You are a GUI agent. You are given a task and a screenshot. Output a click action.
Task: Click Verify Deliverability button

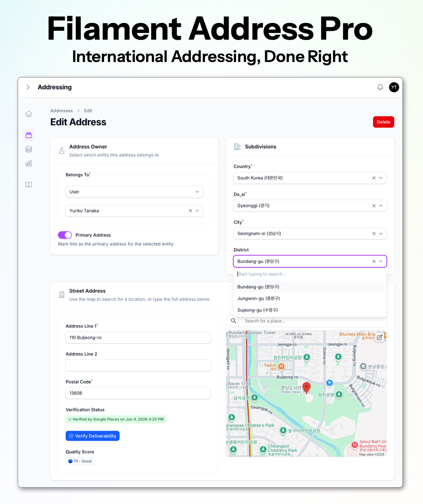pos(92,436)
